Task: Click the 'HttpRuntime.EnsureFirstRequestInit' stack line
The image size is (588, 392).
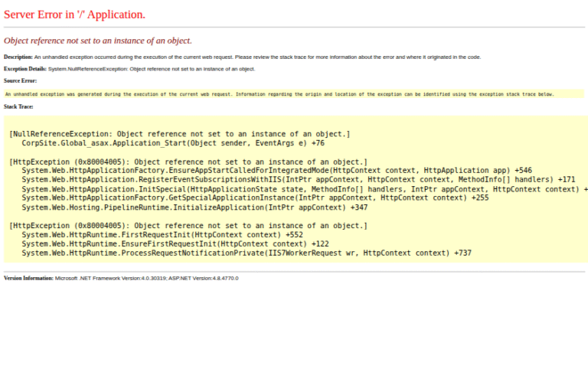Action: (175, 243)
